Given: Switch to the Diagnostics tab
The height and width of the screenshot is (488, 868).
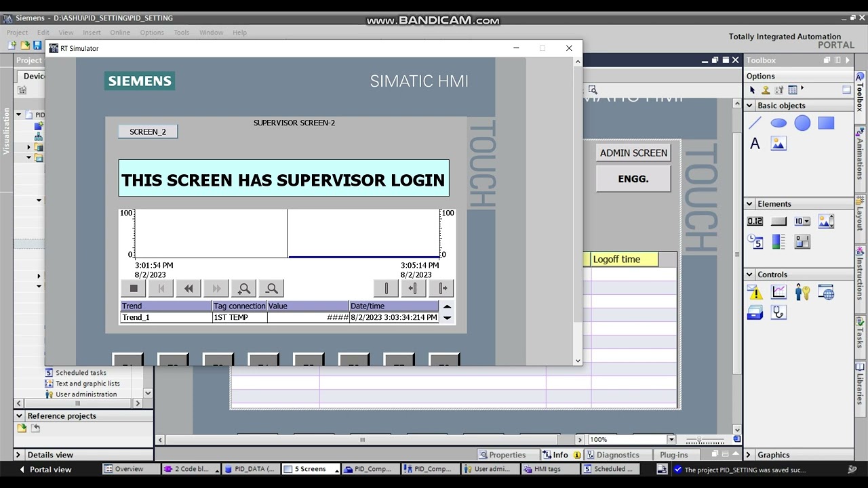Looking at the screenshot, I should pos(612,455).
